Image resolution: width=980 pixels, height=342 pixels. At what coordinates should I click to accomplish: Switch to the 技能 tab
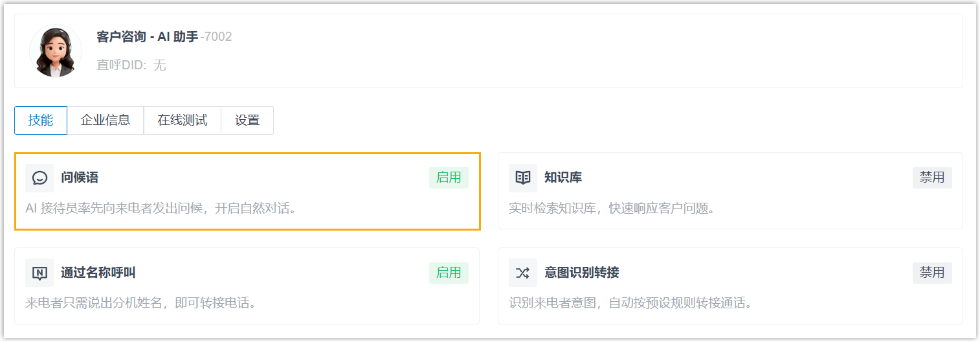(x=41, y=120)
